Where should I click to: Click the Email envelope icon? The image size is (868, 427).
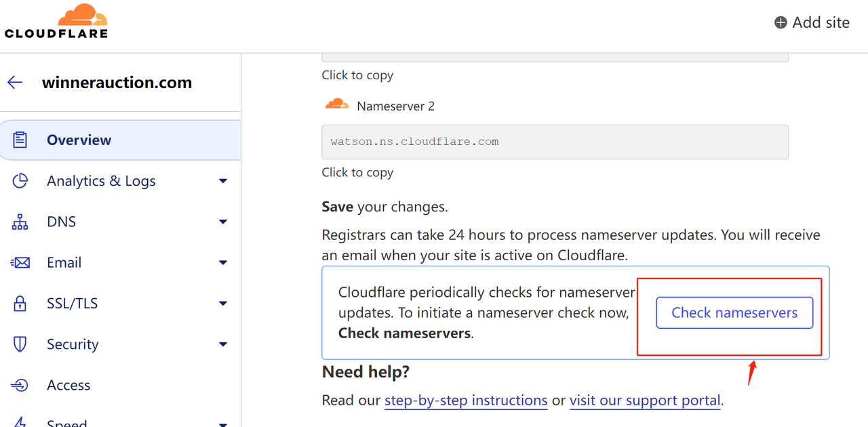click(x=20, y=263)
